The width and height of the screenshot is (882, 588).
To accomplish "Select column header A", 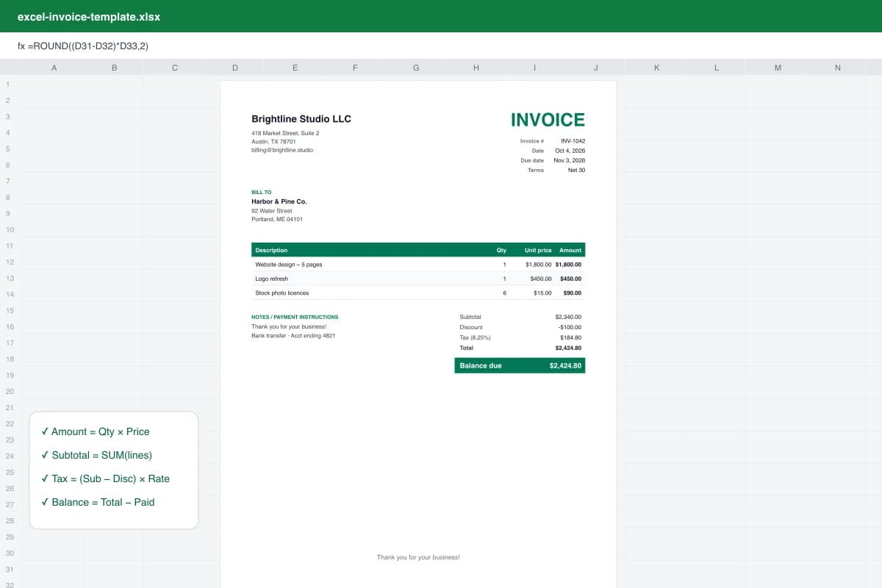I will 54,68.
